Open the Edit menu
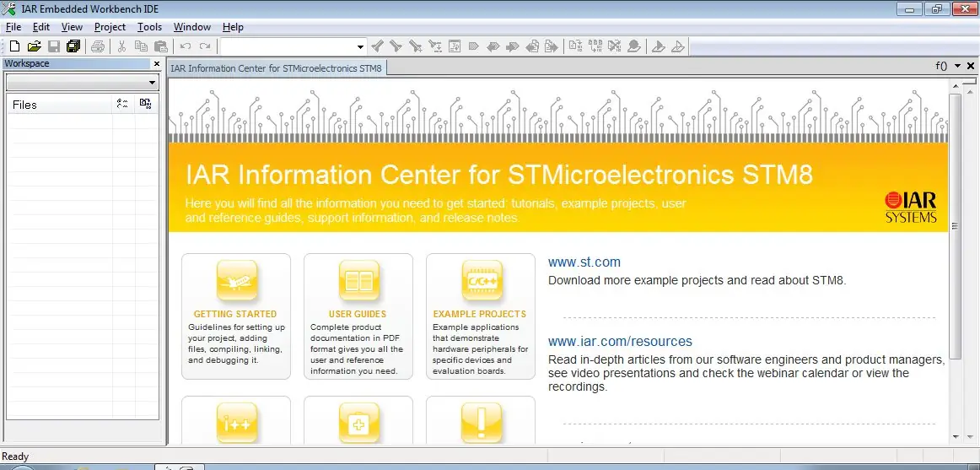 point(41,27)
